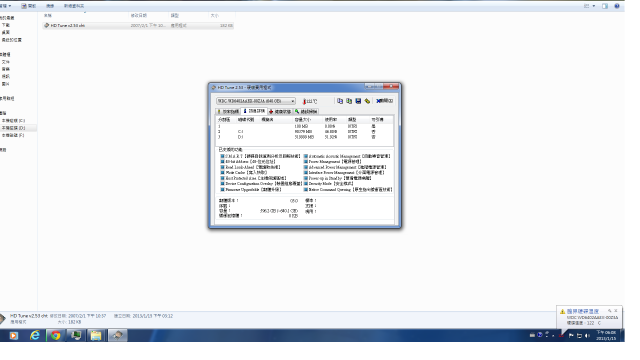Open the Organize dropdown in Explorer toolbar
Screen dimensions: 640x360
[x=6, y=6]
